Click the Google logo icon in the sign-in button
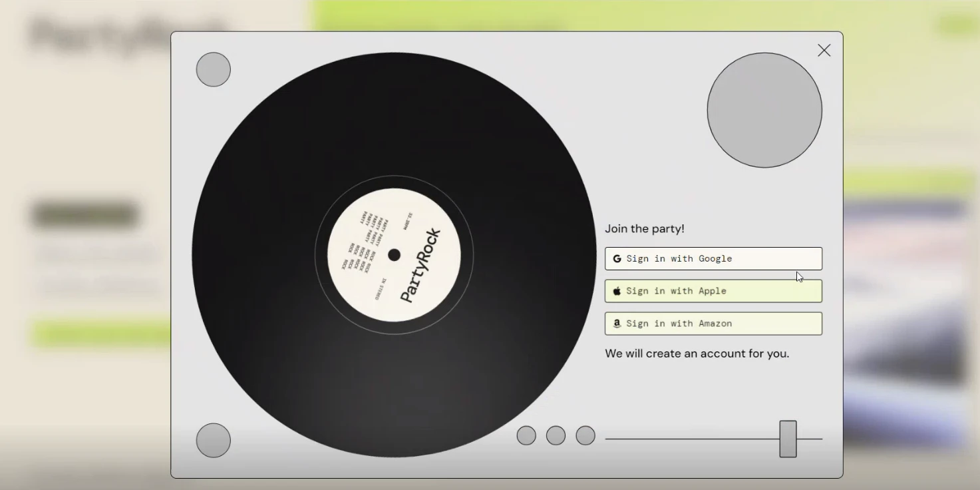 coord(617,258)
